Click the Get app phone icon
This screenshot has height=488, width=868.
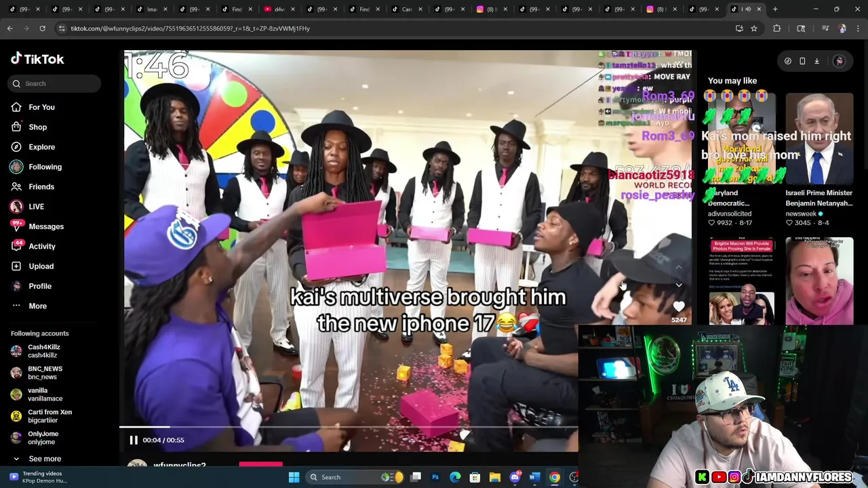[x=802, y=61]
